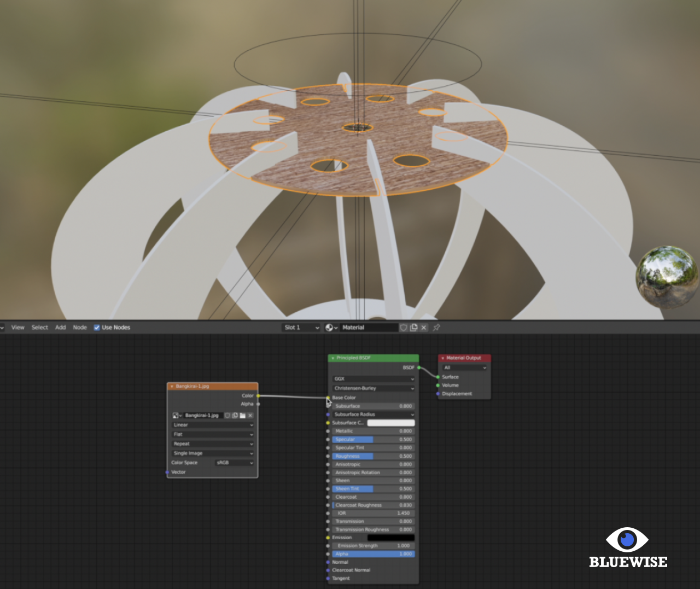This screenshot has width=700, height=589.
Task: Unlink the Material datablock with X icon
Action: coord(424,328)
